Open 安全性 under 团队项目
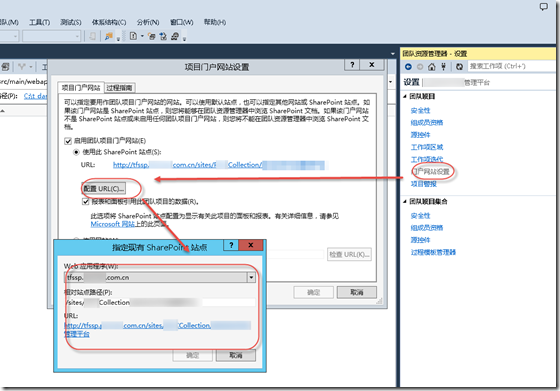The image size is (560, 391). [420, 111]
